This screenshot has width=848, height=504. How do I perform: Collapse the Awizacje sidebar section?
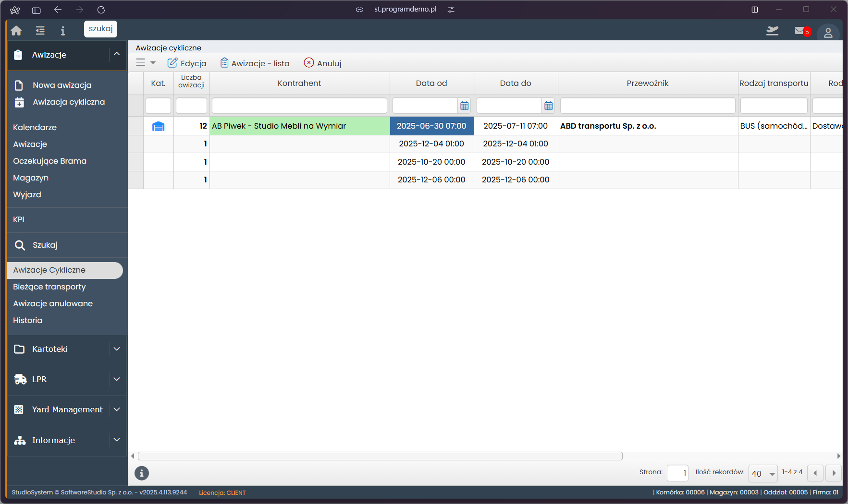(x=116, y=54)
